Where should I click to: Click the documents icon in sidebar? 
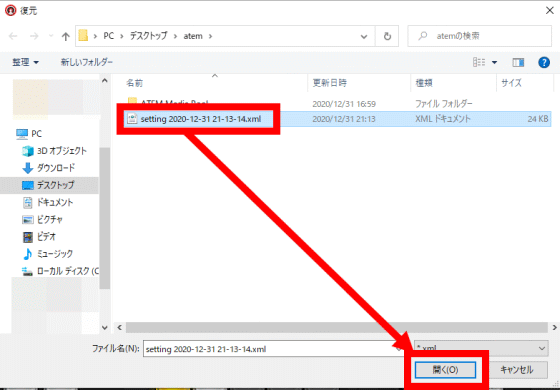point(28,202)
